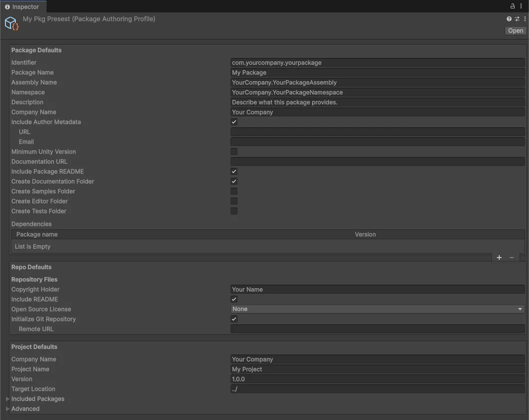Click the Project Defaults section heading
This screenshot has height=420, width=529.
(34, 347)
